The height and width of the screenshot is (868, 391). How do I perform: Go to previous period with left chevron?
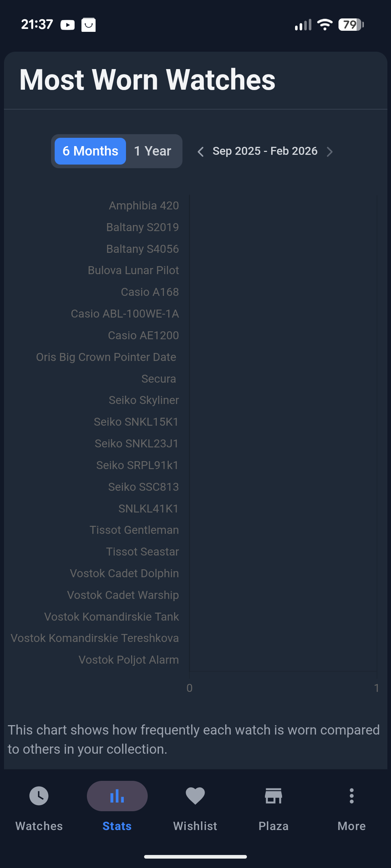point(201,152)
